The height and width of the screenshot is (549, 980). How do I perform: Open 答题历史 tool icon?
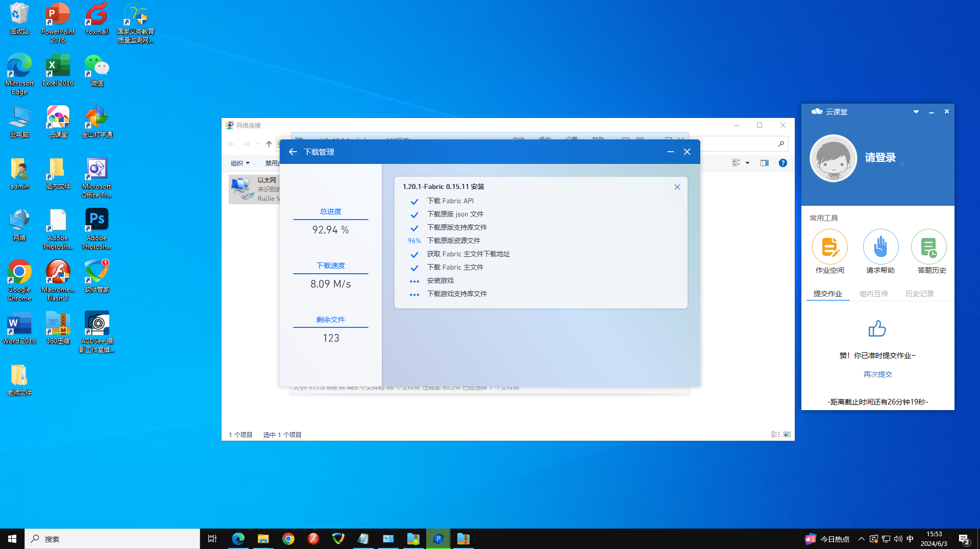pyautogui.click(x=928, y=247)
